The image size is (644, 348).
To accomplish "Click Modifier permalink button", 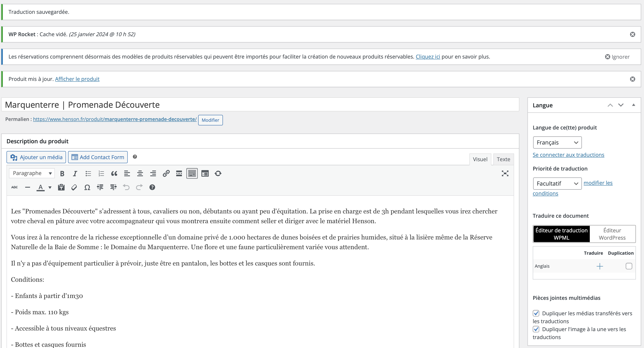I will 210,120.
